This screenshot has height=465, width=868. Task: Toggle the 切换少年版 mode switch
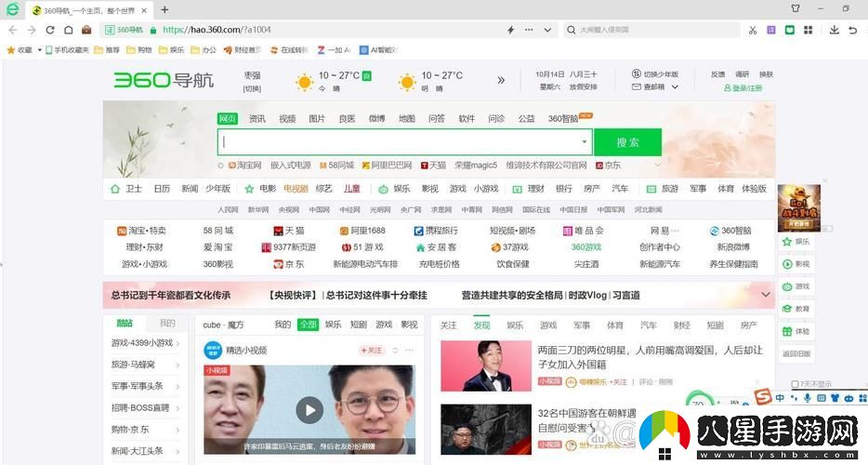pyautogui.click(x=654, y=74)
